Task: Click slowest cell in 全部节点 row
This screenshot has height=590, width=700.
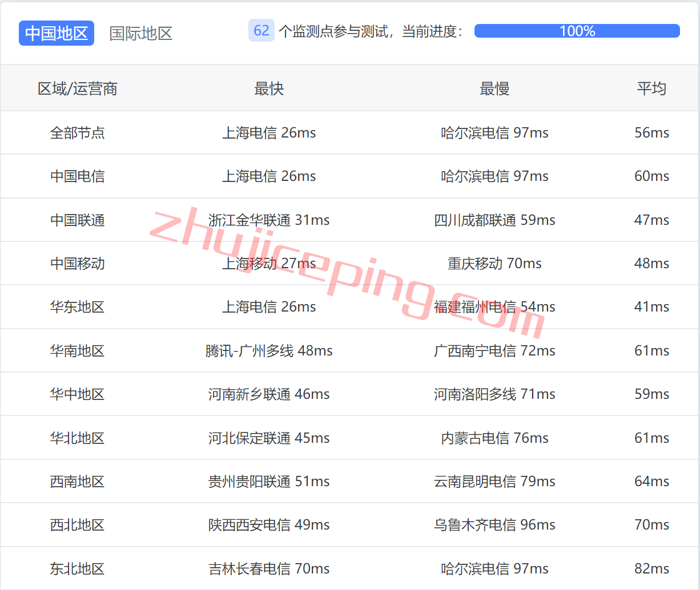Action: click(494, 132)
